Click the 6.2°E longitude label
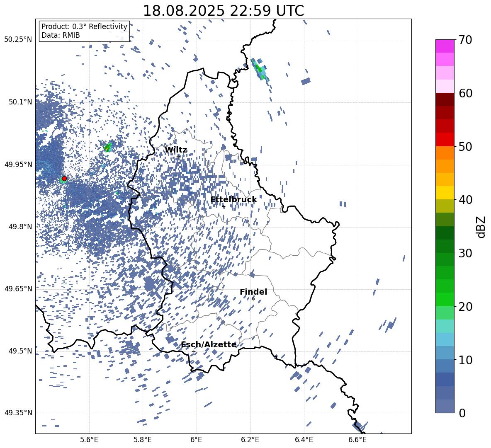 pyautogui.click(x=250, y=440)
